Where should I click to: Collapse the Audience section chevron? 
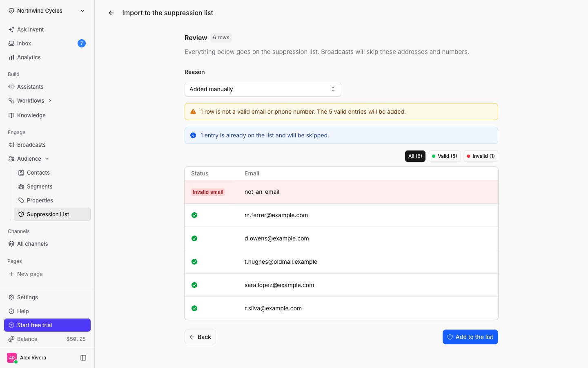[x=47, y=159]
